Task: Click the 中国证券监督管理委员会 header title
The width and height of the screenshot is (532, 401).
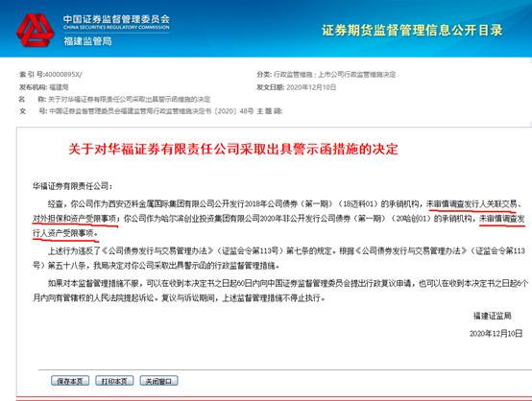Action: (x=116, y=19)
